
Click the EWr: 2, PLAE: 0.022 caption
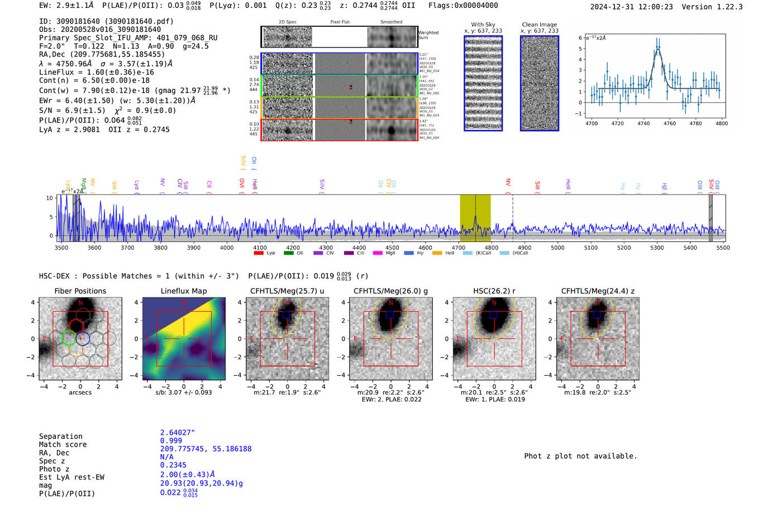click(x=392, y=399)
